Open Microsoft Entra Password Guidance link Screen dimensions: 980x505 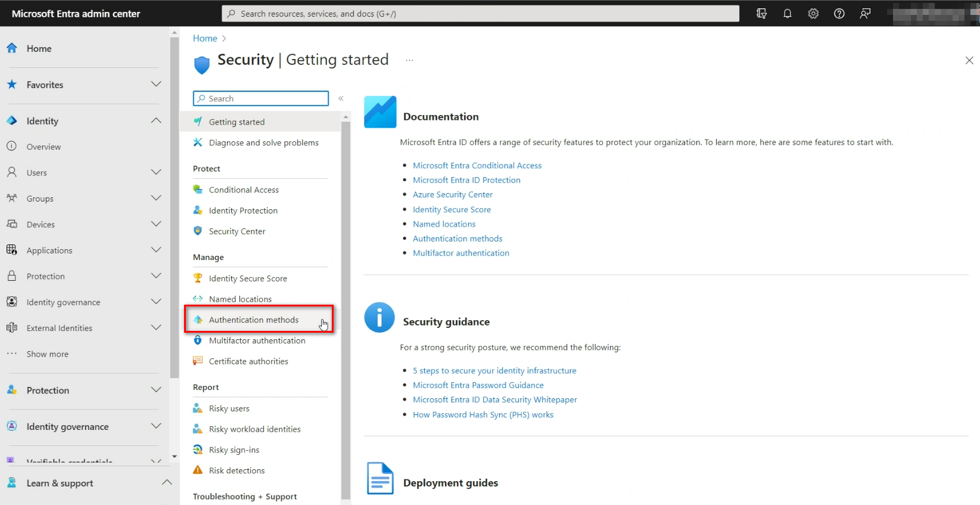pos(478,385)
